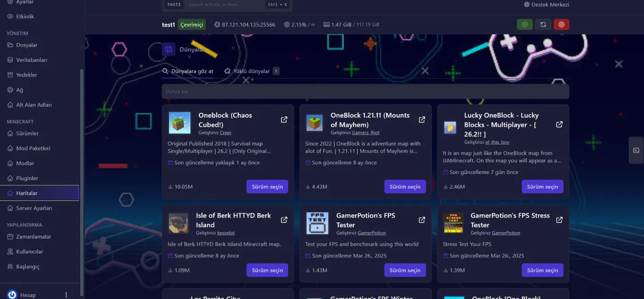Click FPS Stress Tester thumbnail
Screen dimensions: 644x299
tap(453, 223)
